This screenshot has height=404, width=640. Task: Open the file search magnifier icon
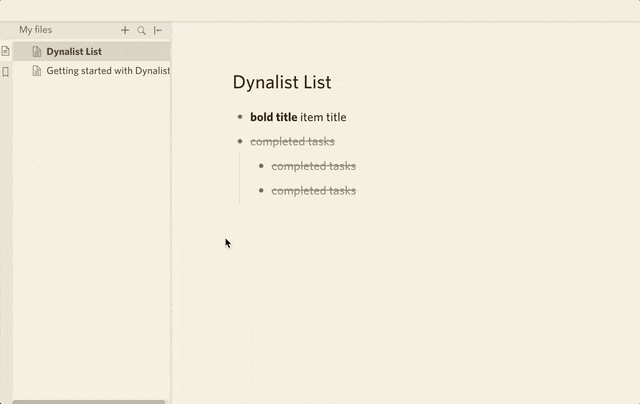pos(142,31)
